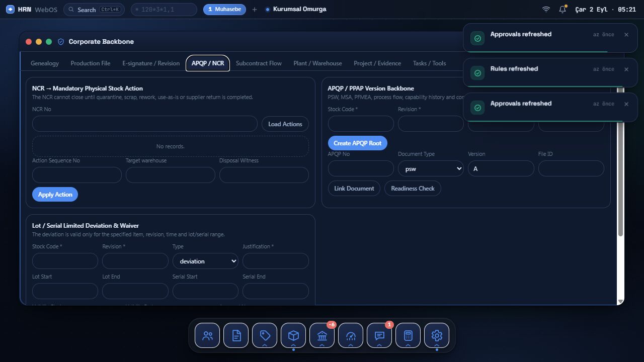Screen dimensions: 644x362
Task: Click the Readiness Check button
Action: 413,188
